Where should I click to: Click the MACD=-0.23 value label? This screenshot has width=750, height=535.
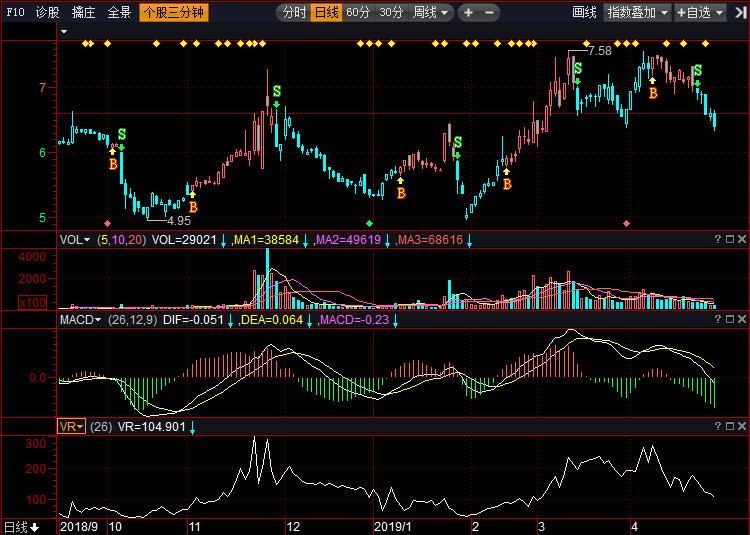tap(354, 320)
